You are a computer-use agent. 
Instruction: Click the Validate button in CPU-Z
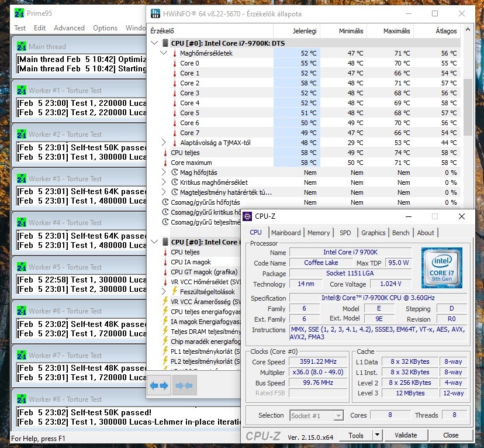[x=406, y=435]
